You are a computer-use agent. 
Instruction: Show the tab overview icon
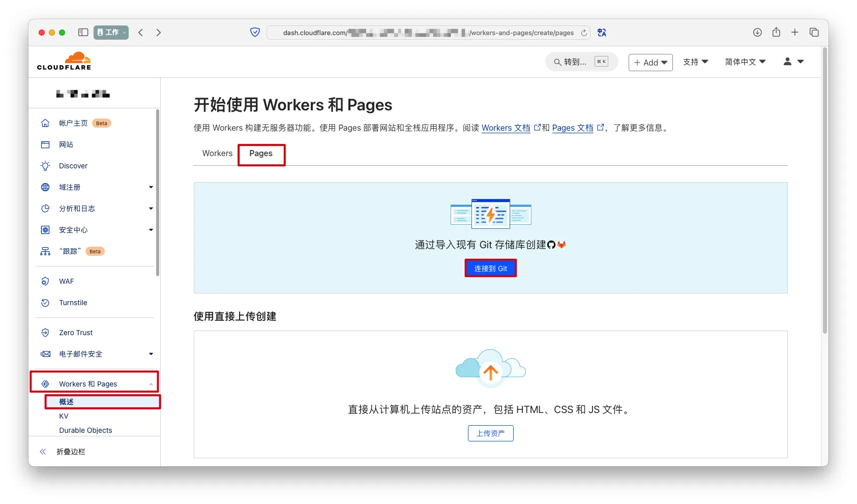coord(814,33)
